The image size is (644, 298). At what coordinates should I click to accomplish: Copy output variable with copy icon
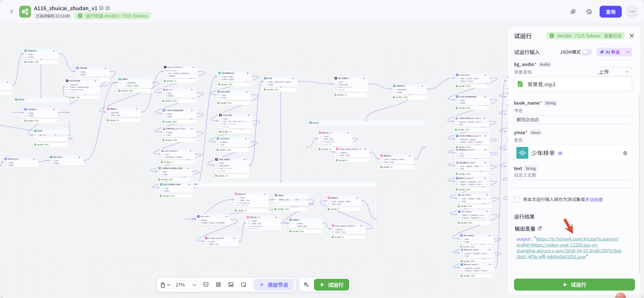(540, 228)
